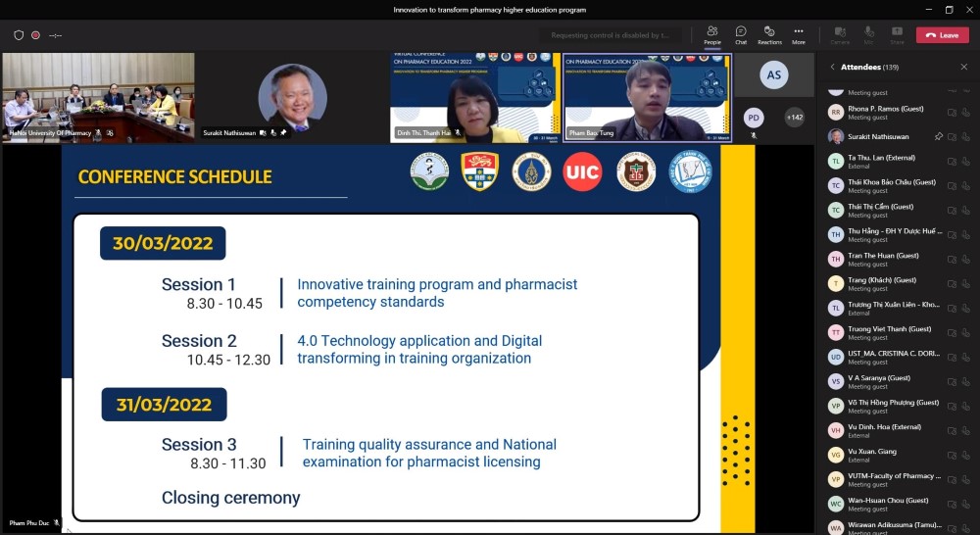Open the meeting Chat
The width and height of the screenshot is (980, 535).
point(741,34)
